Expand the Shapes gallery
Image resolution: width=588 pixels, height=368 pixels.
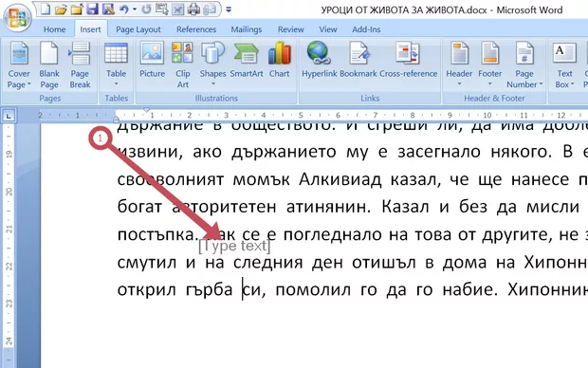point(212,64)
